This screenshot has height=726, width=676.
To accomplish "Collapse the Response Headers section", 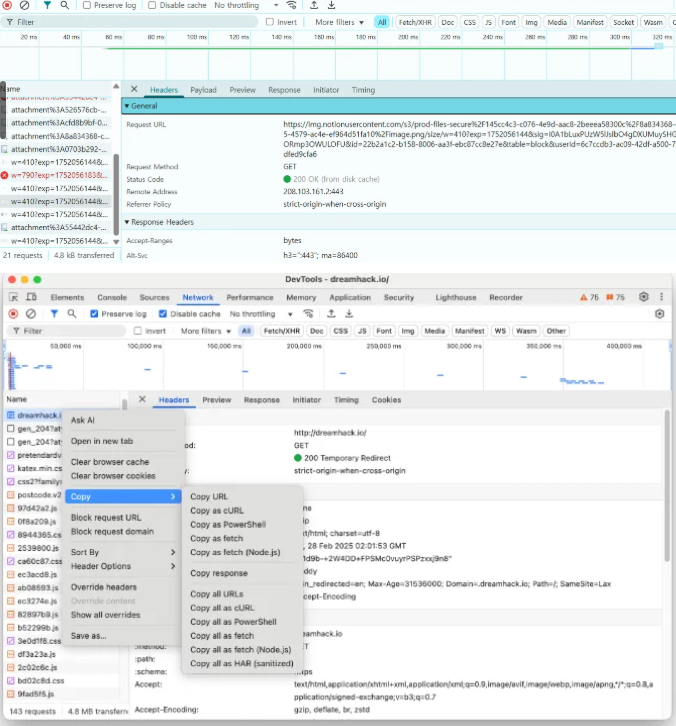I will point(126,222).
